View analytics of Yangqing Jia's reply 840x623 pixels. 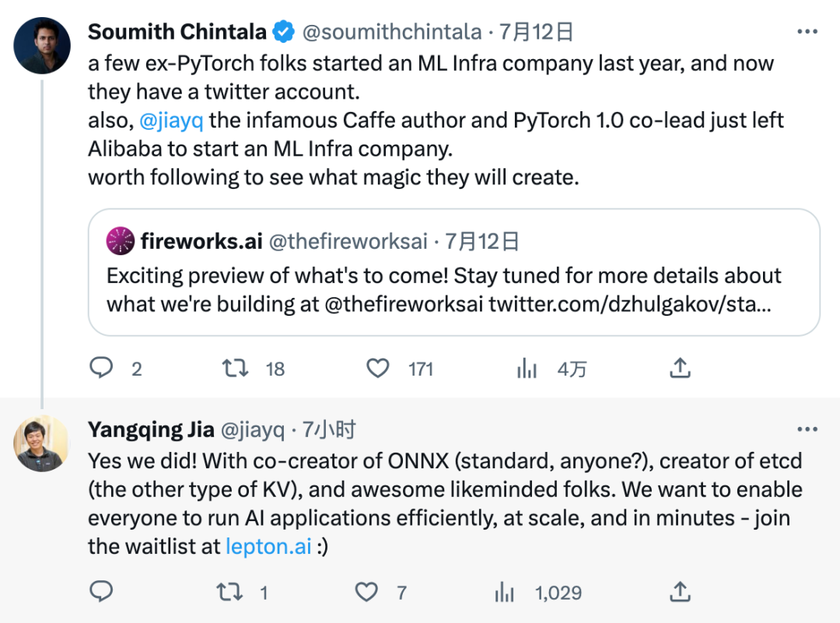pos(506,593)
